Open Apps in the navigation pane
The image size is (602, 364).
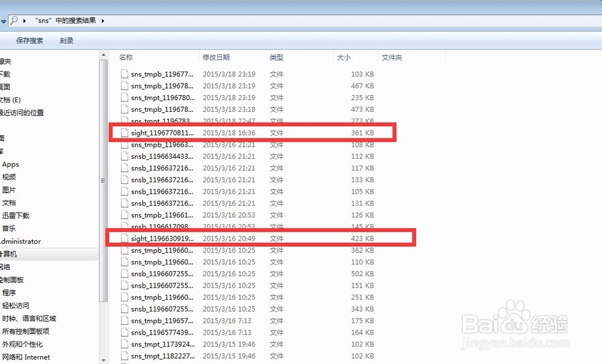pyautogui.click(x=10, y=164)
